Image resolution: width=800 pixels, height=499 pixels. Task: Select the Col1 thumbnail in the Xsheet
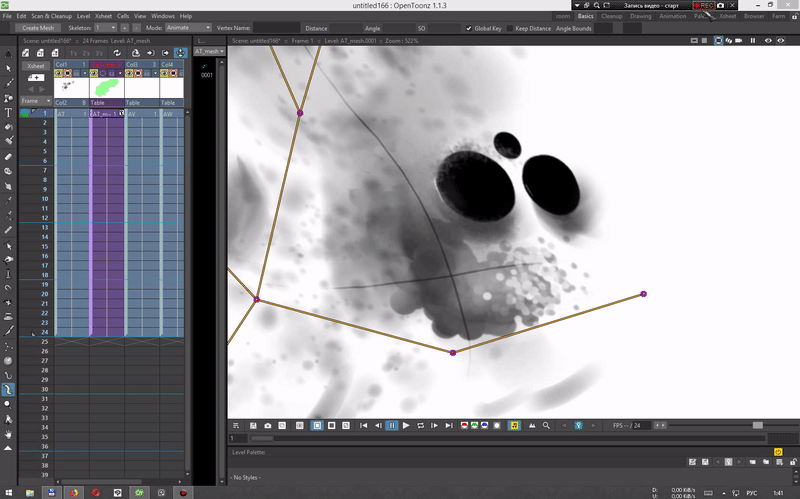[x=70, y=88]
